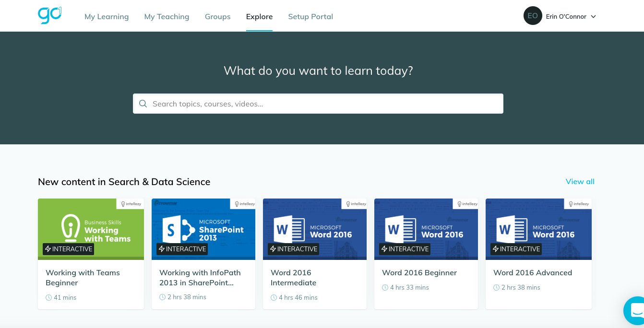Screen dimensions: 644x328
Task: Click View all link
Action: (580, 182)
